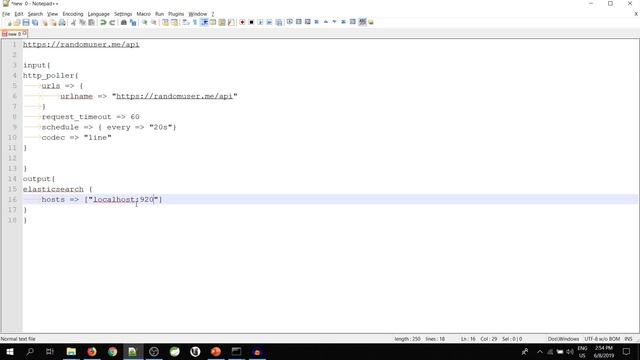The width and height of the screenshot is (640, 360).
Task: Open the Language menu
Action: pyautogui.click(x=98, y=14)
